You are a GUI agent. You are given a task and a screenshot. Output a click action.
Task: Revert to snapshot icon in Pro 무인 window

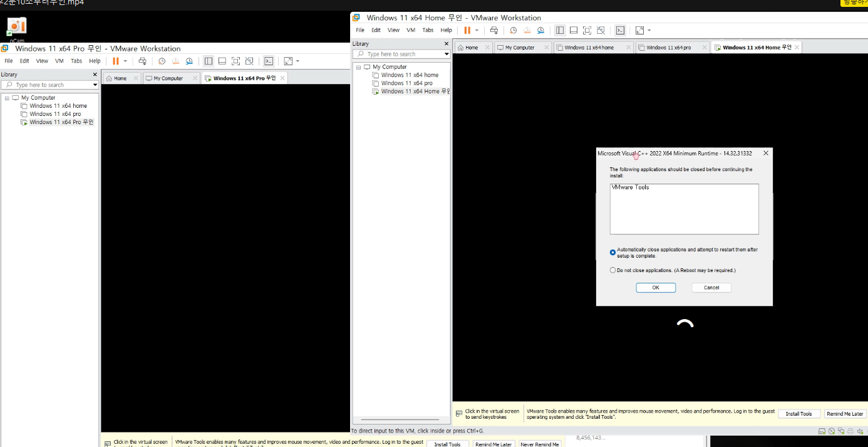click(175, 61)
